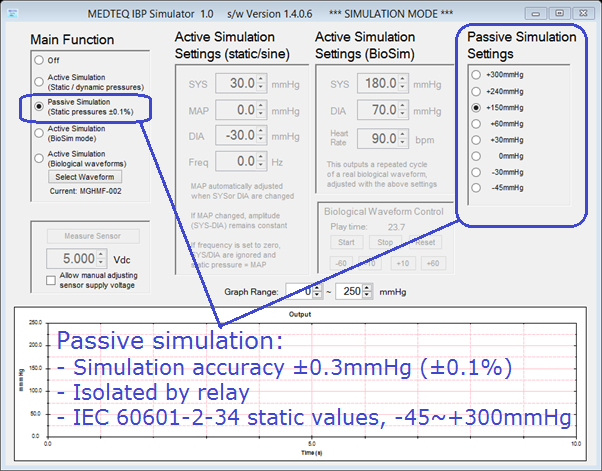Skip waveform forward 10 seconds
This screenshot has width=602, height=471.
[x=403, y=263]
